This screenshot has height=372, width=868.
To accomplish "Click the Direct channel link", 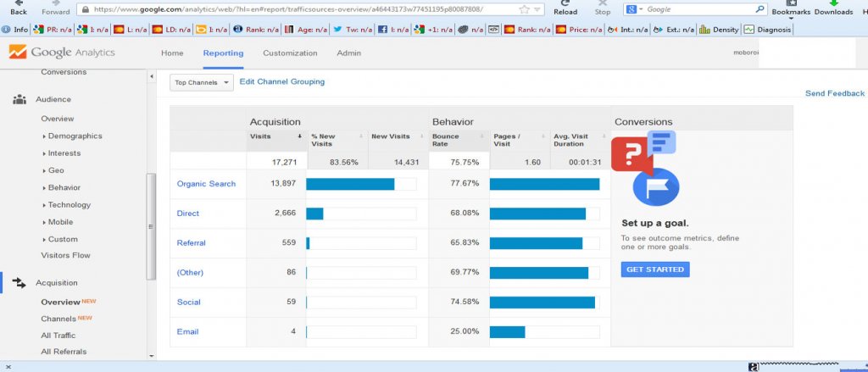I will pos(187,214).
